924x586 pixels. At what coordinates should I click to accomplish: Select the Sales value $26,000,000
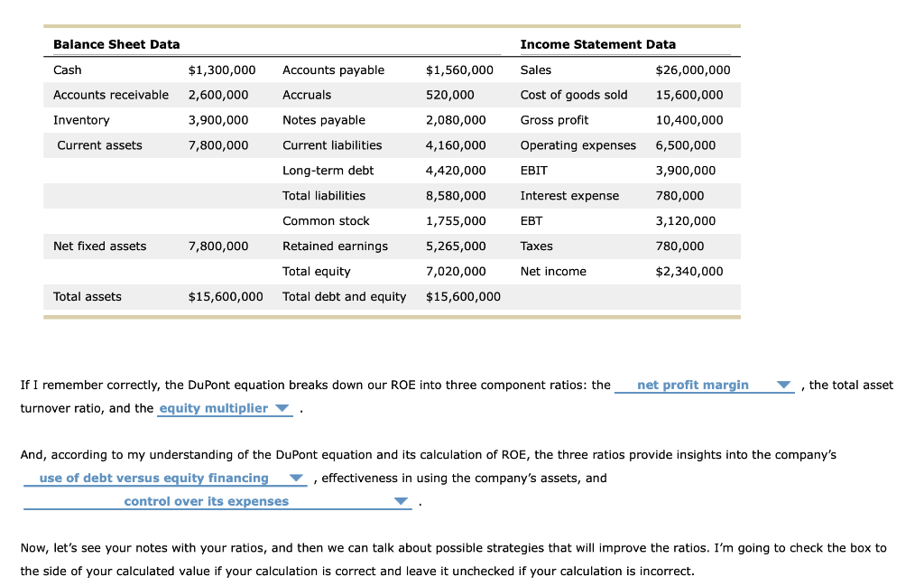[x=693, y=70]
